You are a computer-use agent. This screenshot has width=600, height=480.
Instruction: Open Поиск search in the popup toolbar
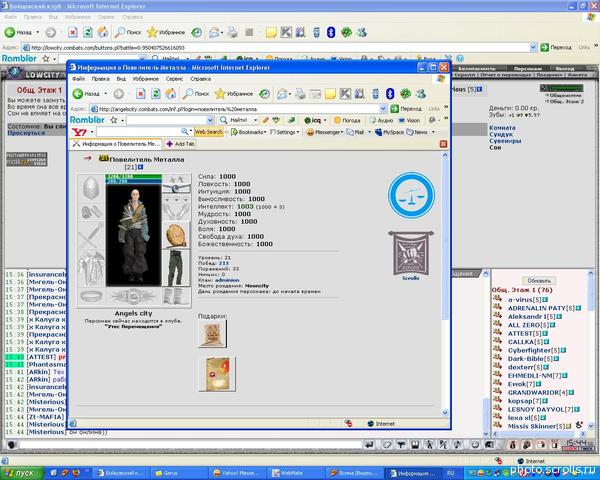(196, 94)
